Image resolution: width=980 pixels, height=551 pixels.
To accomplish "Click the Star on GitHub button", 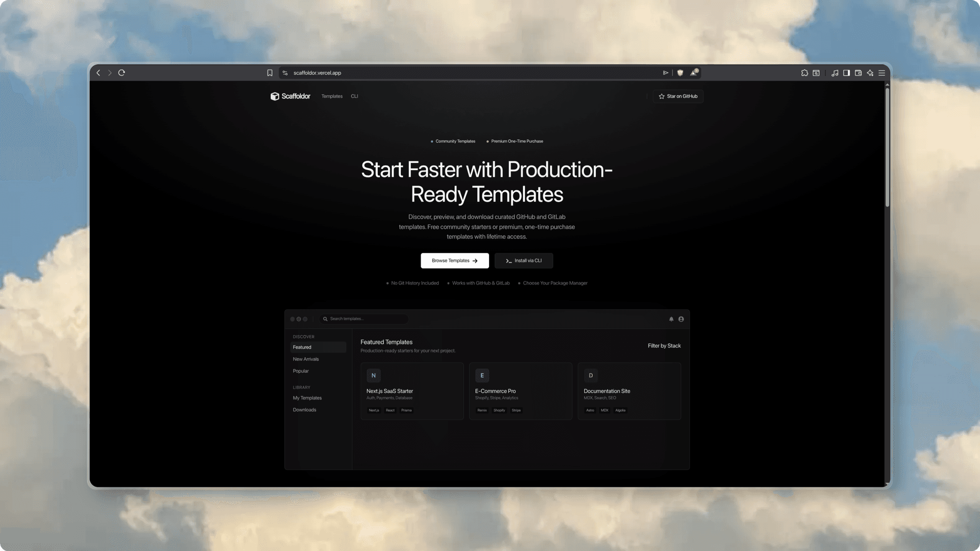I will 678,96.
